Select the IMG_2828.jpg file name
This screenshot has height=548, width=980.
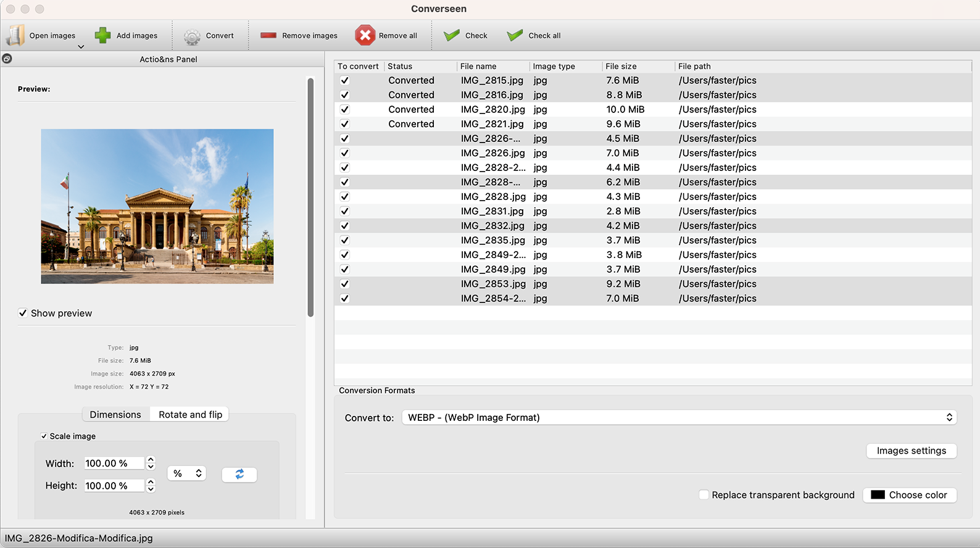point(493,197)
